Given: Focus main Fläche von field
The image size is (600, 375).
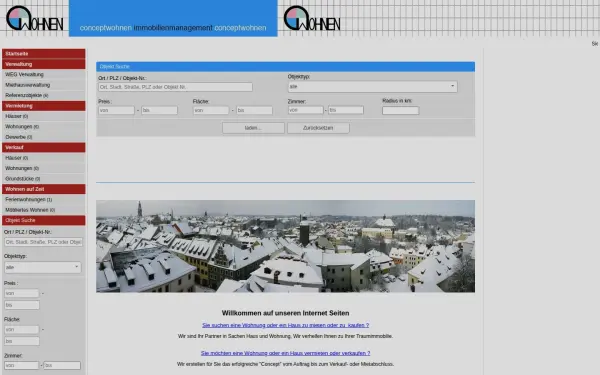Looking at the screenshot, I should click(211, 111).
